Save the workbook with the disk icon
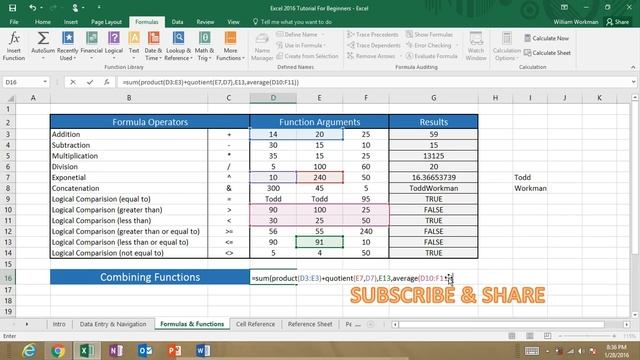Viewport: 640px width, 360px height. pyautogui.click(x=12, y=8)
